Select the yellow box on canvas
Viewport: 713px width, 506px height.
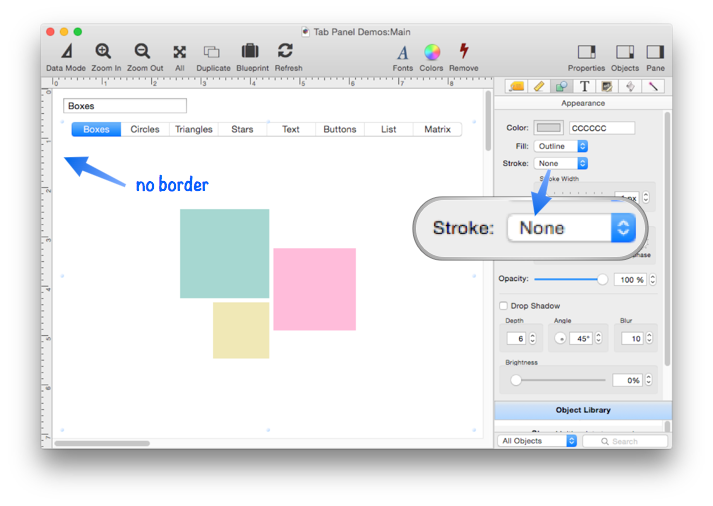click(x=241, y=331)
